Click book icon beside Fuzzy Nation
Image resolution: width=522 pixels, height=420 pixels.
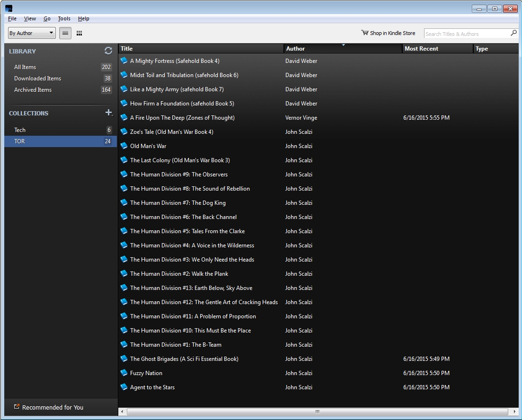click(x=124, y=373)
